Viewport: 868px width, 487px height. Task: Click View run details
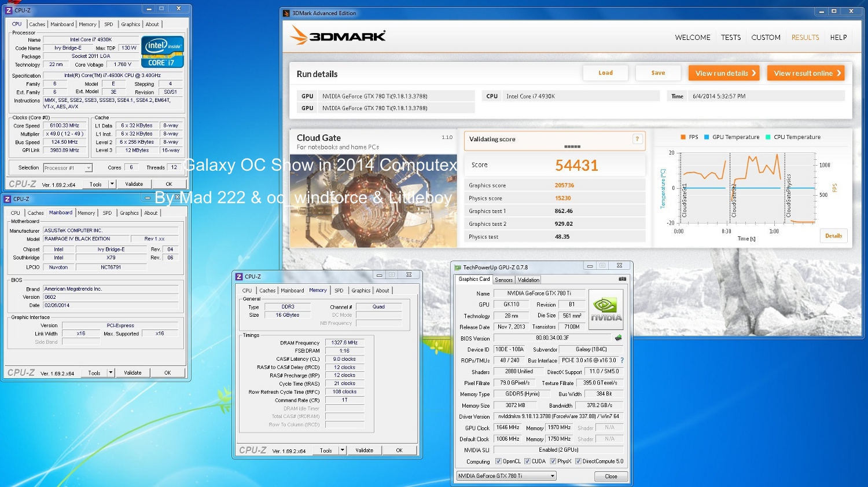tap(724, 73)
